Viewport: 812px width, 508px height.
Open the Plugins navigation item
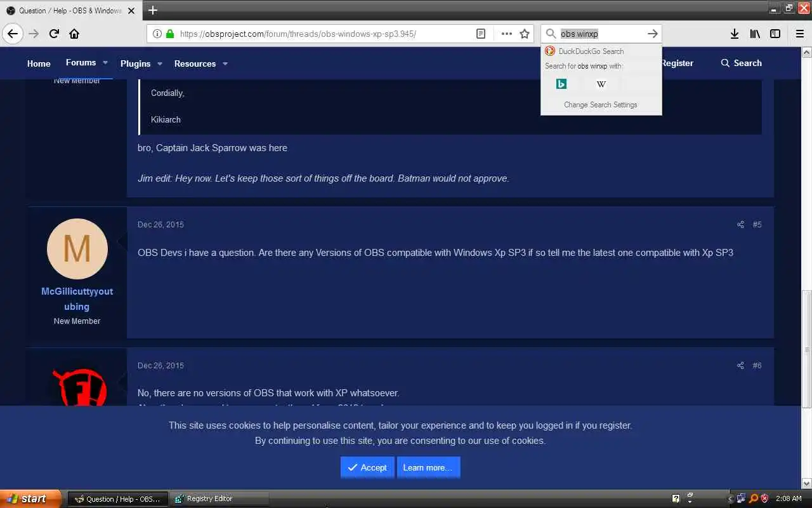136,63
